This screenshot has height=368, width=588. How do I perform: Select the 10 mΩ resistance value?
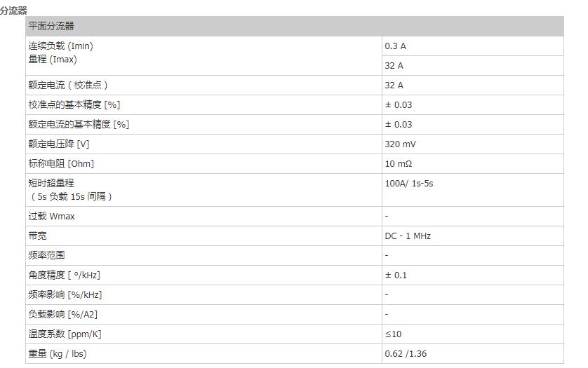398,164
